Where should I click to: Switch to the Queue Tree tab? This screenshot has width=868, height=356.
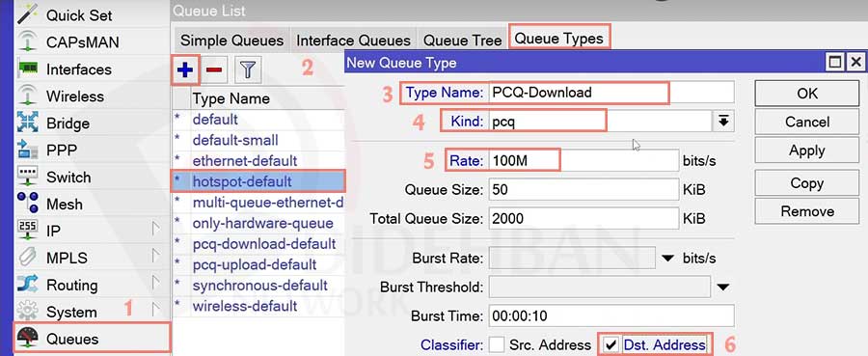click(x=462, y=41)
